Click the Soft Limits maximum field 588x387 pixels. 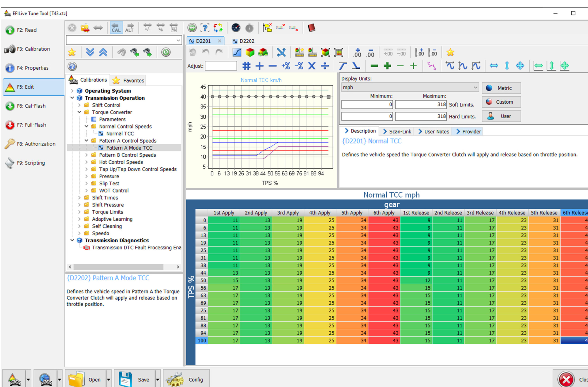(x=421, y=105)
